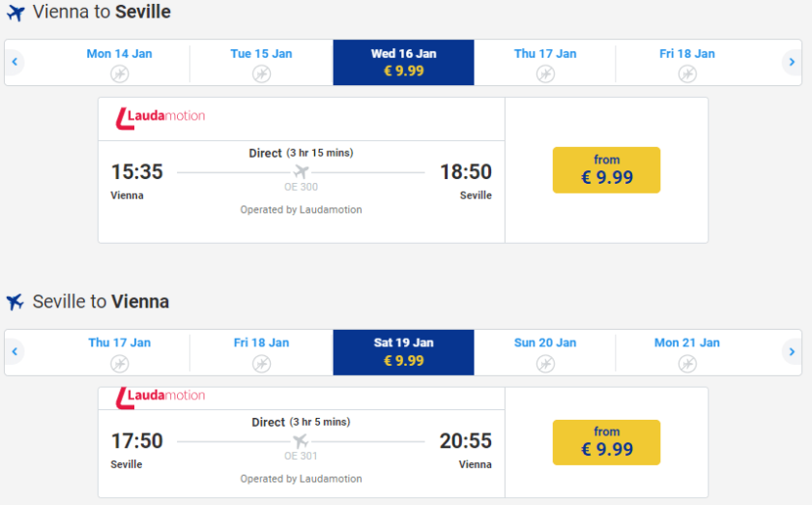Choose the Fri 18 Jan return date tab
The height and width of the screenshot is (505, 812).
(x=261, y=351)
